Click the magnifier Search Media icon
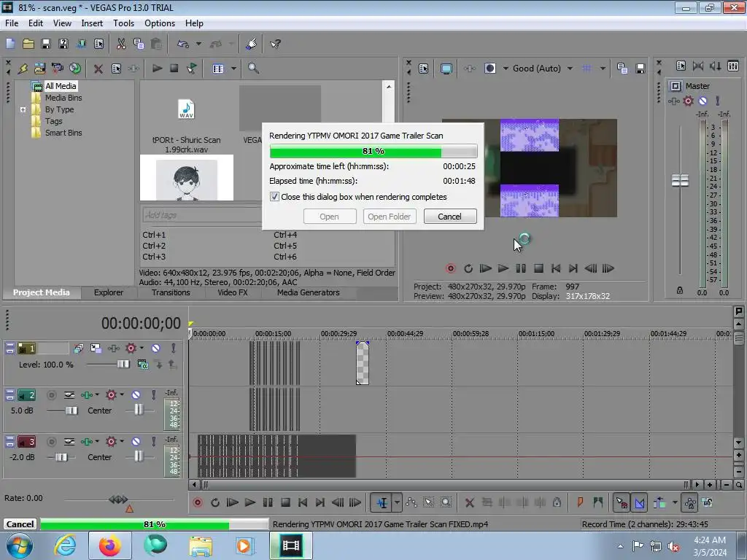The width and height of the screenshot is (747, 560). tap(253, 69)
